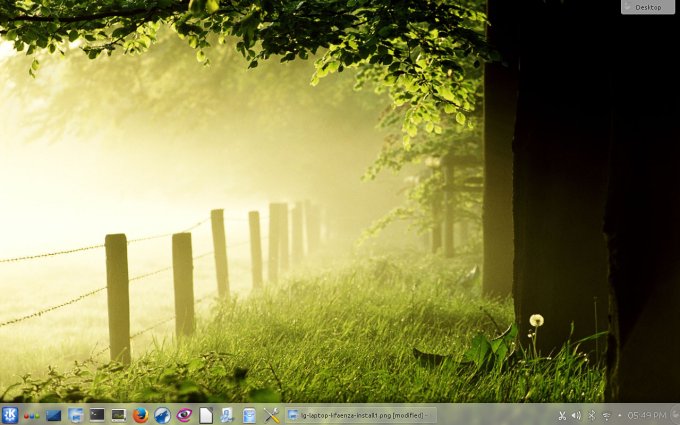Open the system monitor icon in the panel
Viewport: 680px width, 425px height.
tap(118, 415)
